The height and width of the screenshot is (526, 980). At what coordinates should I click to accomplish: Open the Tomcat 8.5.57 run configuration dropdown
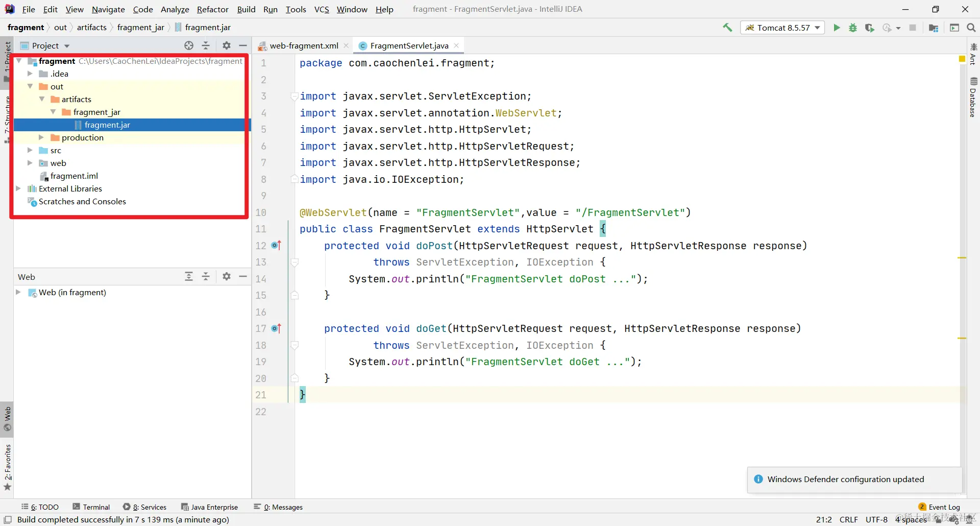pyautogui.click(x=782, y=28)
